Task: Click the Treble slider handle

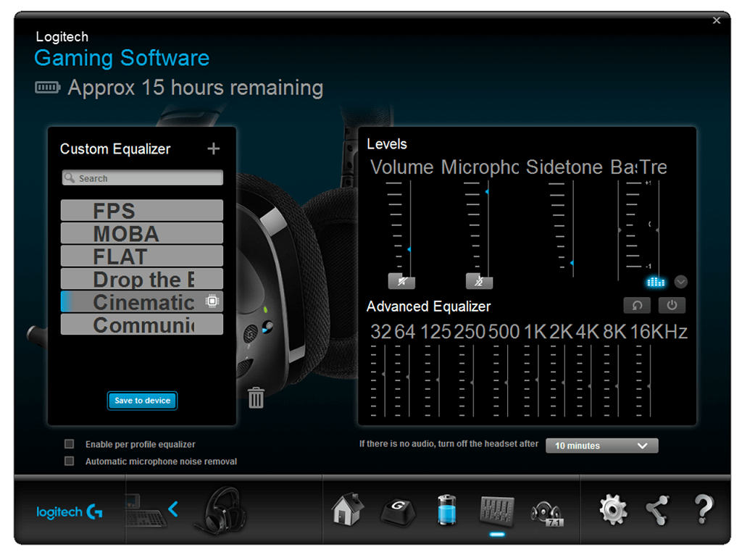Action: coord(658,230)
